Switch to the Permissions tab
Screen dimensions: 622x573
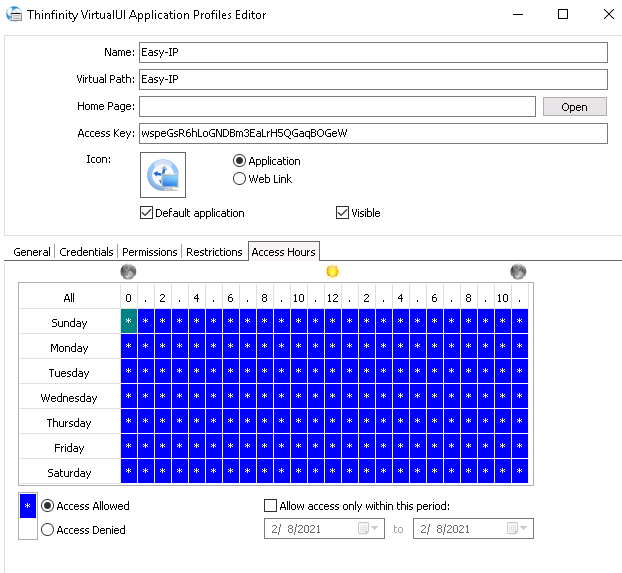tap(150, 252)
